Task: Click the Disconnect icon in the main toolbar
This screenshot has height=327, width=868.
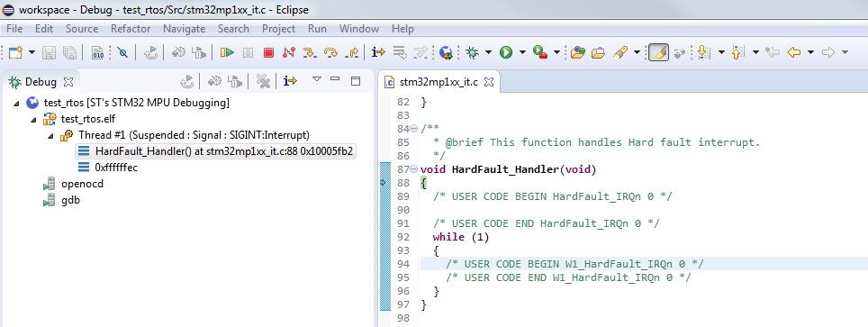Action: pos(289,52)
